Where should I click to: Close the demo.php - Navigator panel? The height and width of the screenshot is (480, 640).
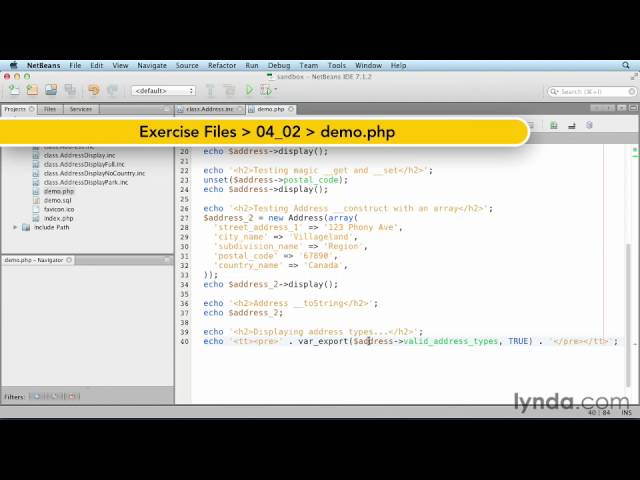click(x=69, y=260)
